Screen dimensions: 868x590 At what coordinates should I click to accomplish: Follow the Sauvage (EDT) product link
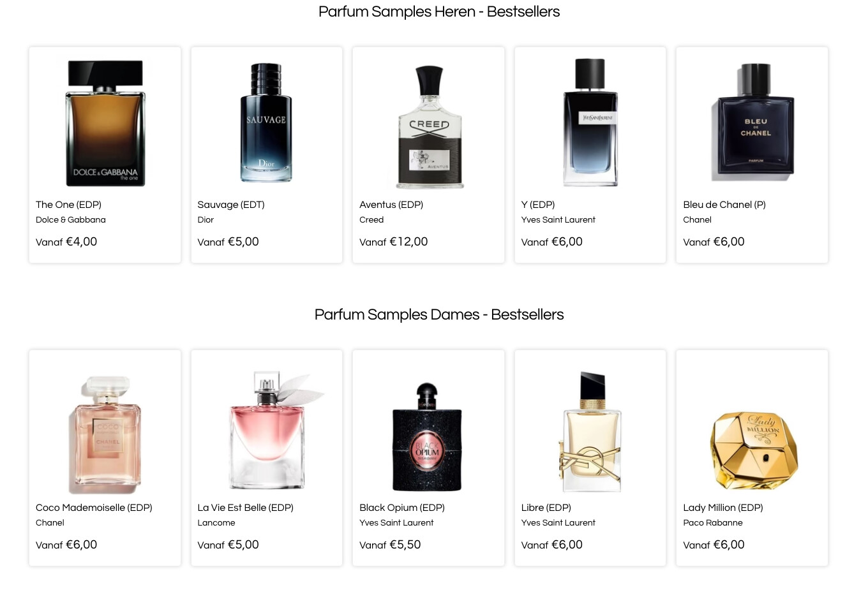(231, 205)
